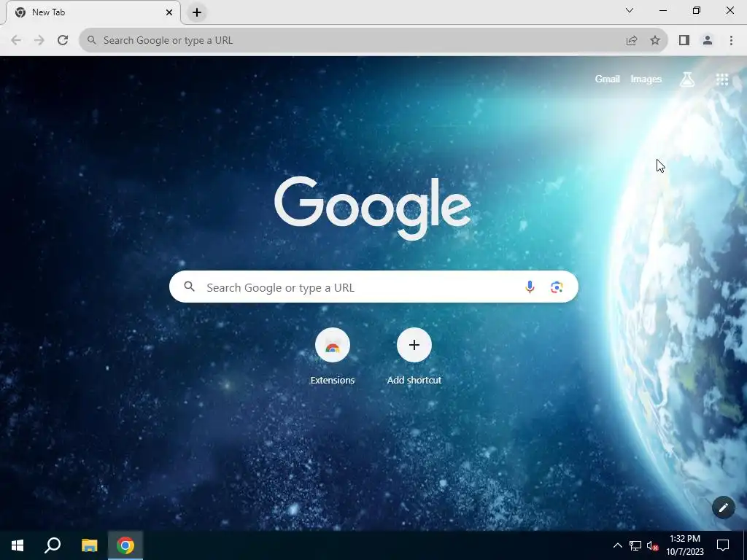Click the Chrome taskbar icon

(125, 545)
